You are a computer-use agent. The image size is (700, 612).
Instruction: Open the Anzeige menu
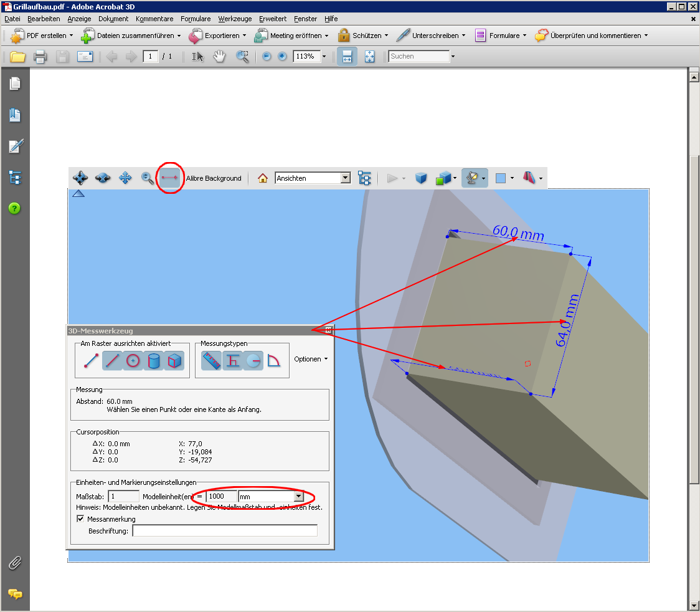[80, 19]
